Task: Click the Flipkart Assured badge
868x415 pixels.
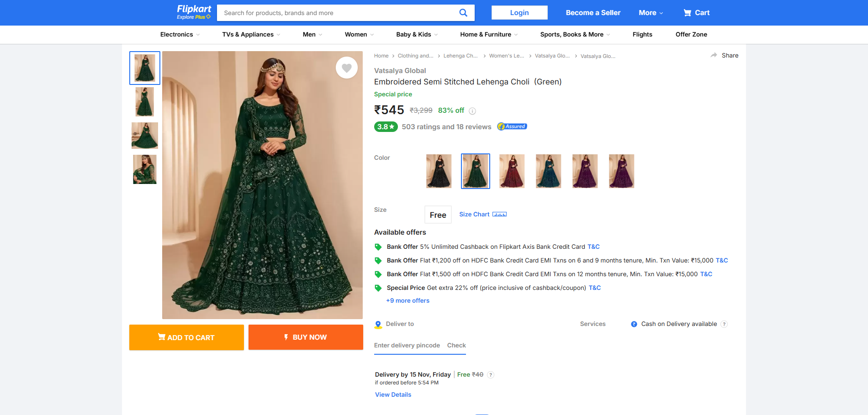Action: (512, 126)
